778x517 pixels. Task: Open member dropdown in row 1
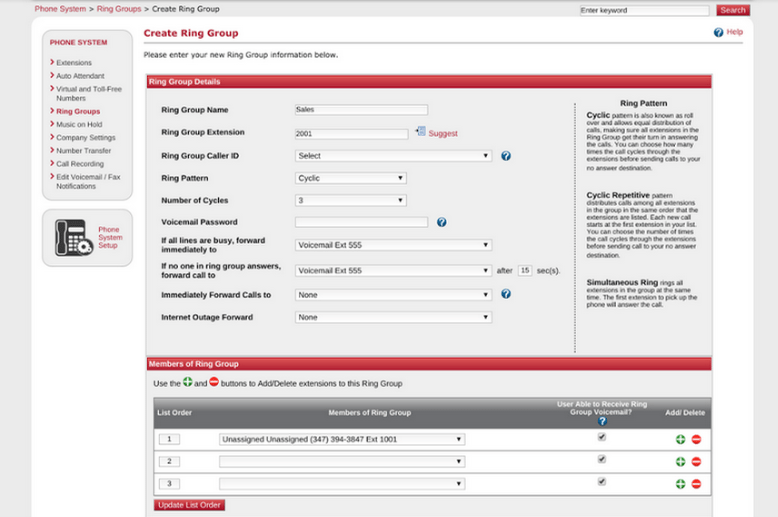pyautogui.click(x=342, y=440)
